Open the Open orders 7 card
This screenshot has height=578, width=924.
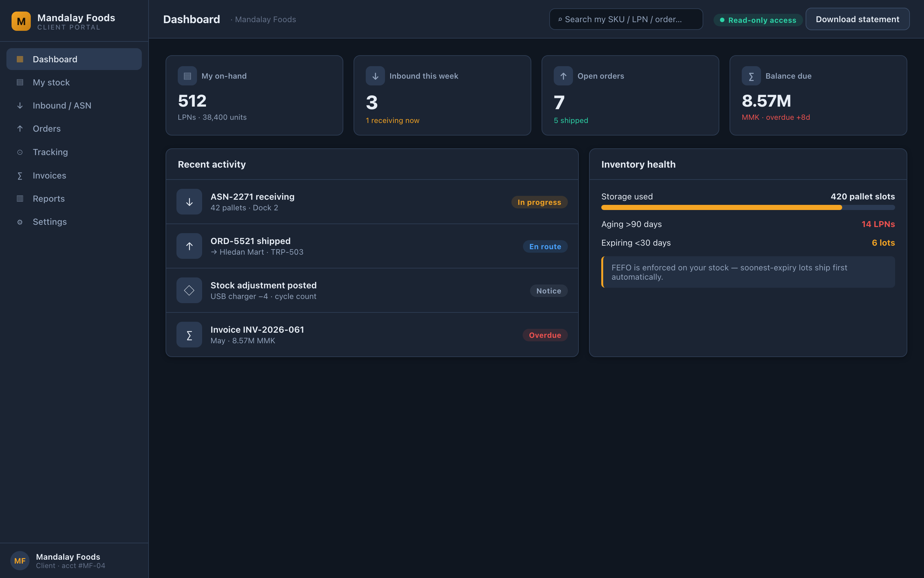[x=630, y=95]
